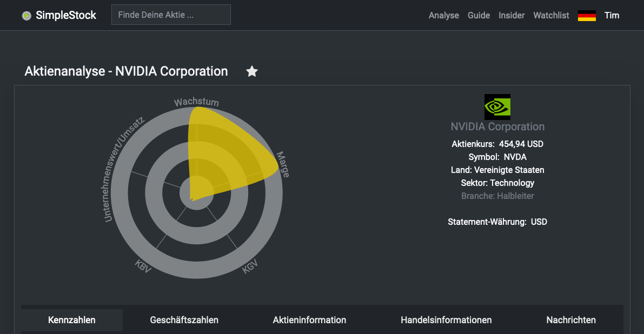The image size is (644, 334).
Task: Open the Watchlist page
Action: tap(551, 15)
